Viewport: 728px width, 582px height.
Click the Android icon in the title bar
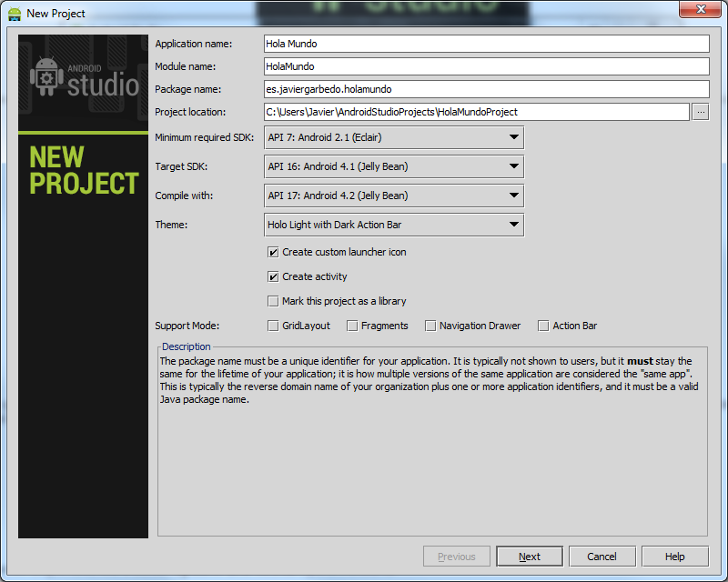[15, 14]
